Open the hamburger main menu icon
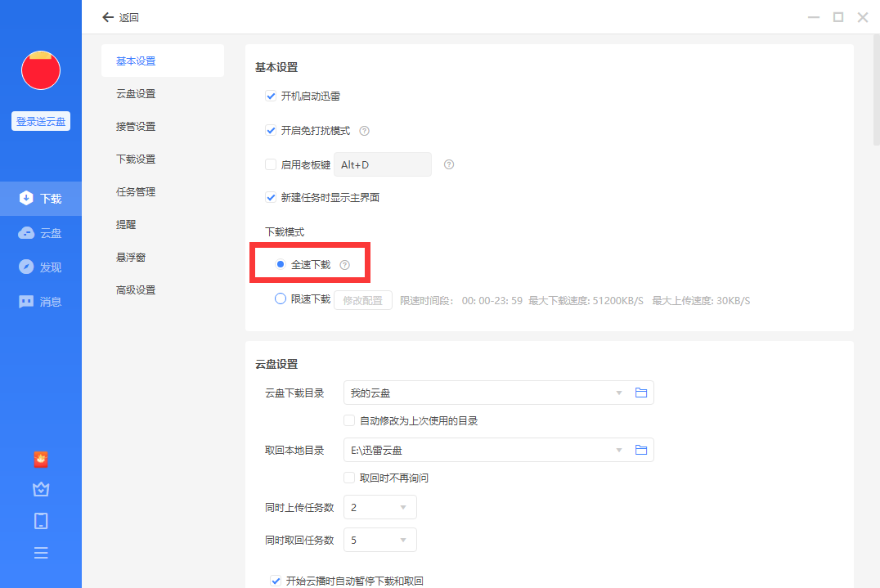 coord(41,553)
